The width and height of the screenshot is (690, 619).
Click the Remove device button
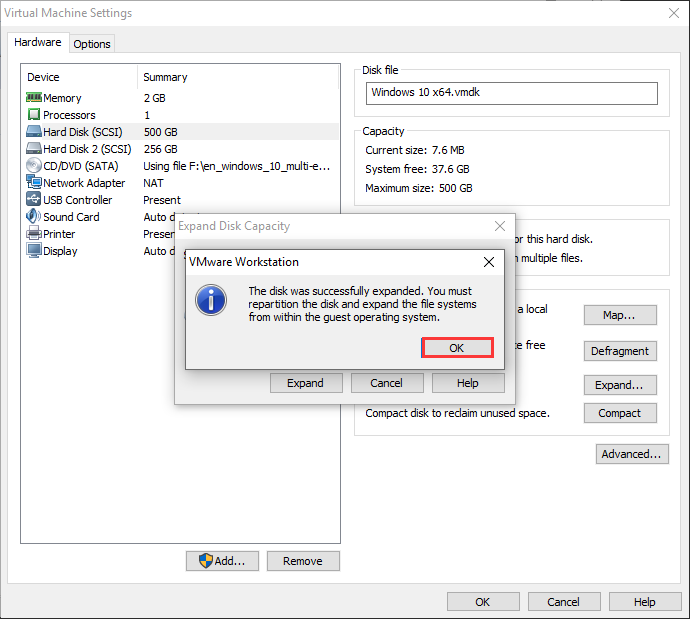[303, 561]
